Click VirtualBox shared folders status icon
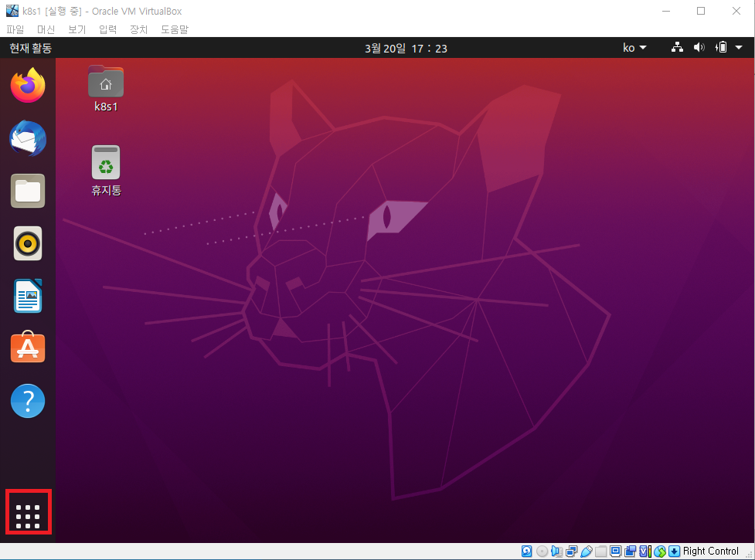 [601, 551]
